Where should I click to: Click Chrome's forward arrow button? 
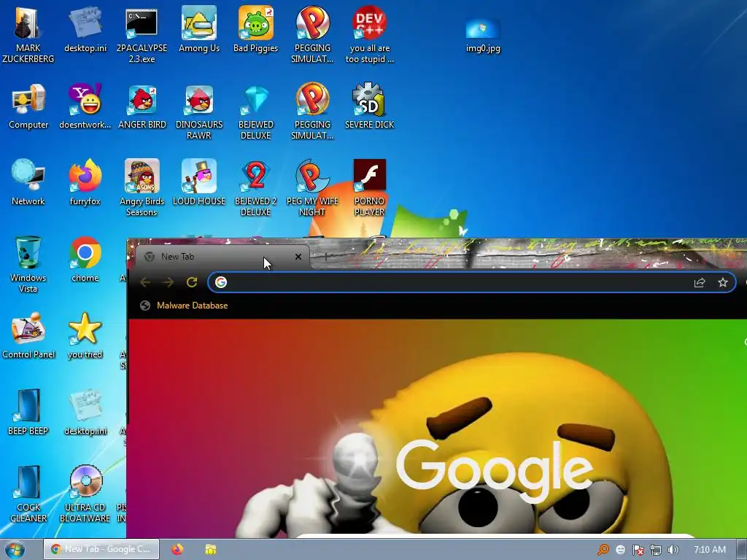click(169, 282)
